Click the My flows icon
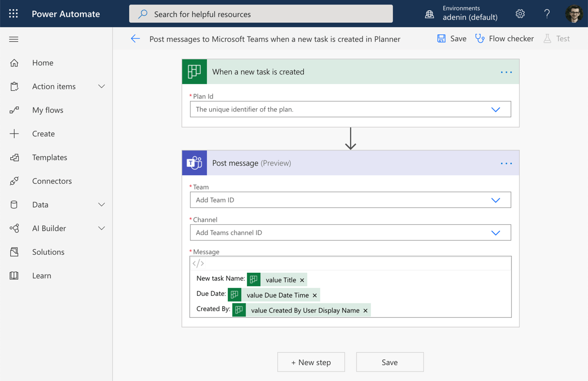588x381 pixels. (x=14, y=110)
